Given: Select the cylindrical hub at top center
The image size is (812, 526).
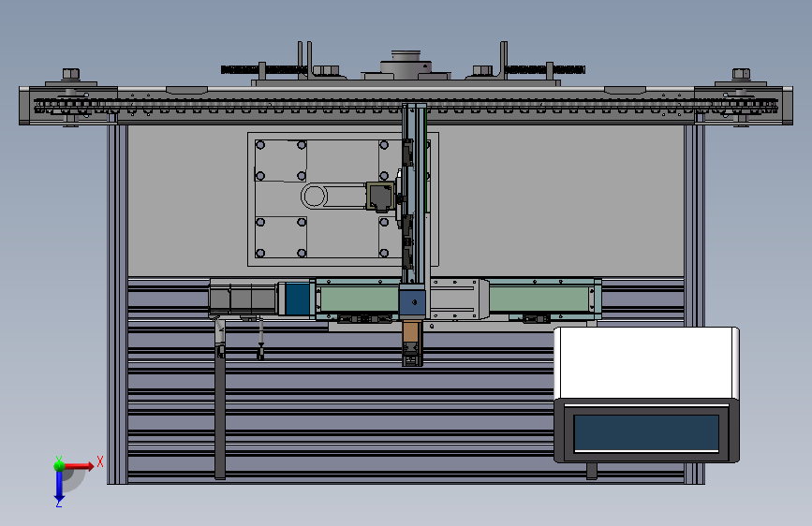Looking at the screenshot, I should tap(406, 64).
